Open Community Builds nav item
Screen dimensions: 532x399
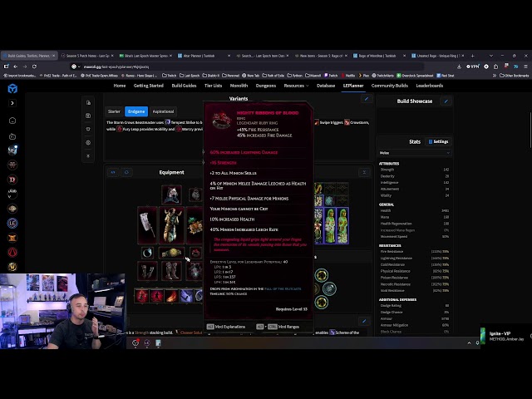click(x=390, y=86)
